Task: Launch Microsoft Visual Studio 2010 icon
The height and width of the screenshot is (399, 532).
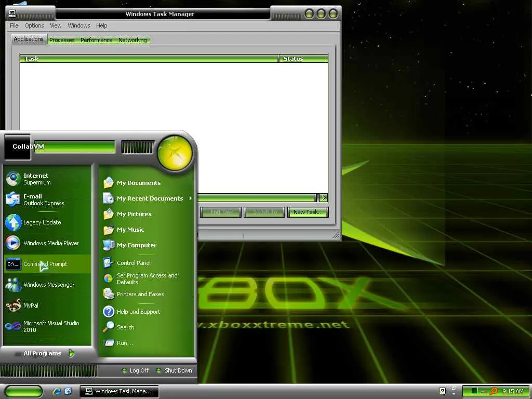Action: tap(13, 326)
